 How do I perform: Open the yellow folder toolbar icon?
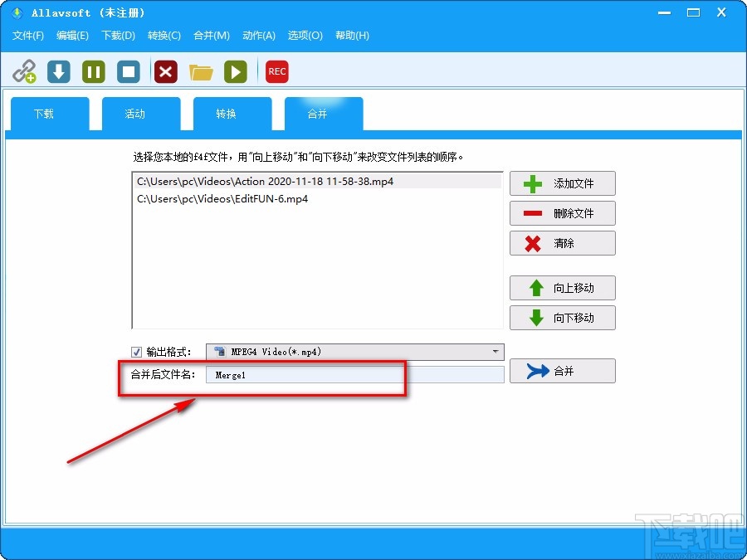(201, 72)
